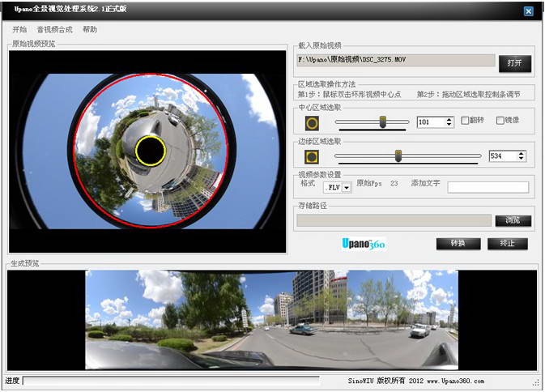Open the 帮助 menu
545x392 pixels.
pyautogui.click(x=90, y=29)
